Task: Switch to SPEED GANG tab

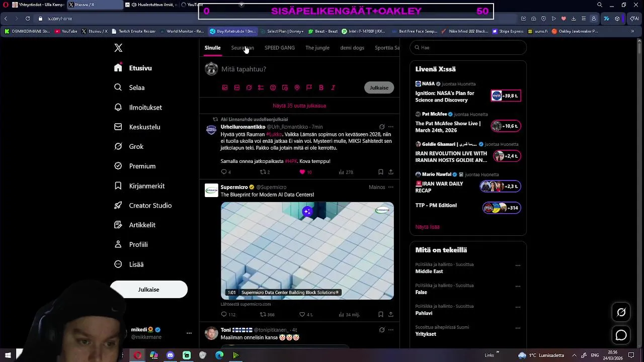Action: pos(280,48)
